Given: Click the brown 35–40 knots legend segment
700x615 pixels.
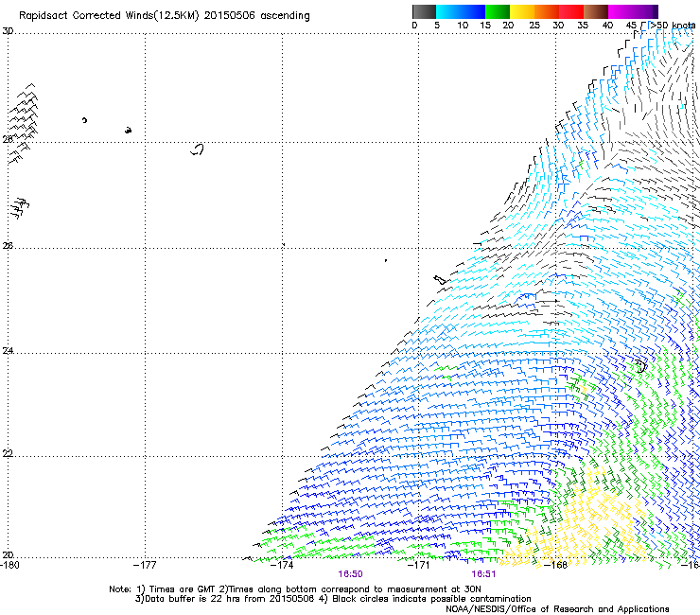Looking at the screenshot, I should [596, 11].
